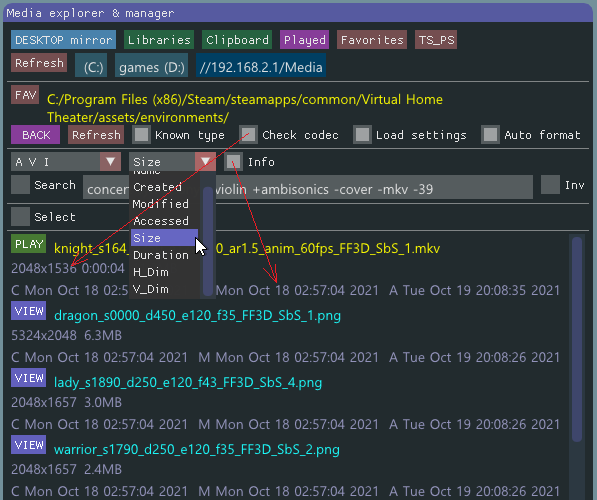Image resolution: width=597 pixels, height=500 pixels.
Task: Select file lady_s1890_d250_e120_f43_FF3D_SbS_4.png
Action: [188, 382]
